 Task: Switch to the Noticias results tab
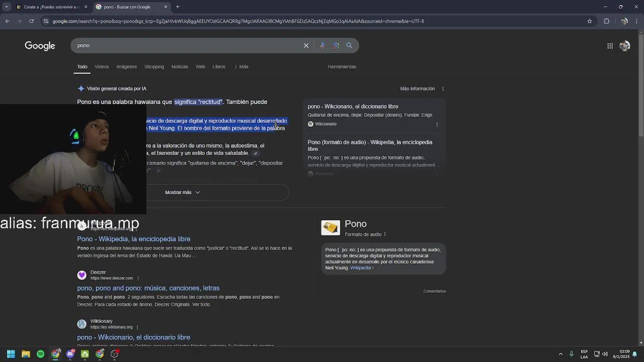(180, 67)
